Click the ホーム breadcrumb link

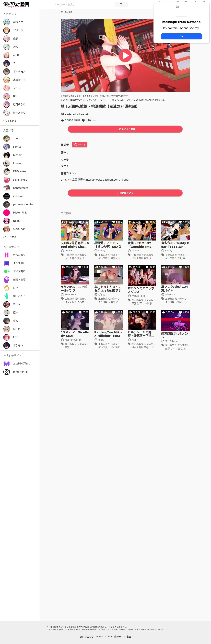[64, 12]
